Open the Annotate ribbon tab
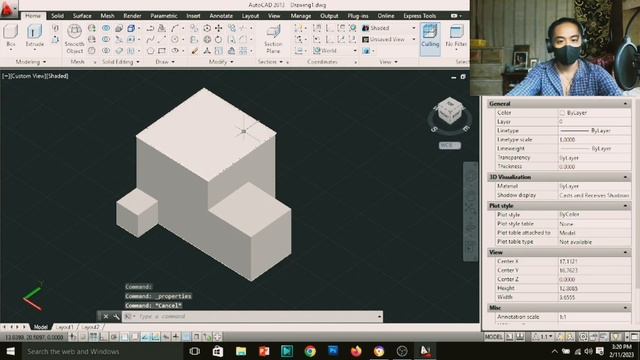Viewport: 640px width, 360px height. click(221, 16)
